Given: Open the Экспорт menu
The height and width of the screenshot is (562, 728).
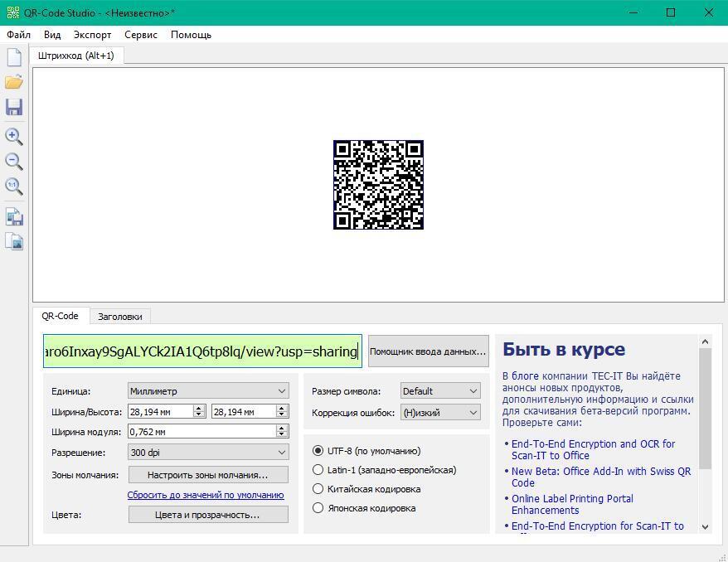Looking at the screenshot, I should point(92,35).
